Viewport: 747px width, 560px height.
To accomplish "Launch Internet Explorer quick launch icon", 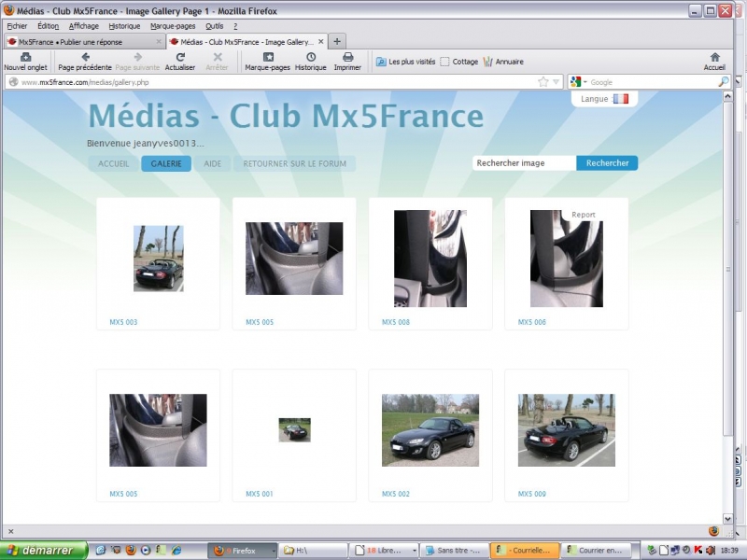I will [x=176, y=551].
